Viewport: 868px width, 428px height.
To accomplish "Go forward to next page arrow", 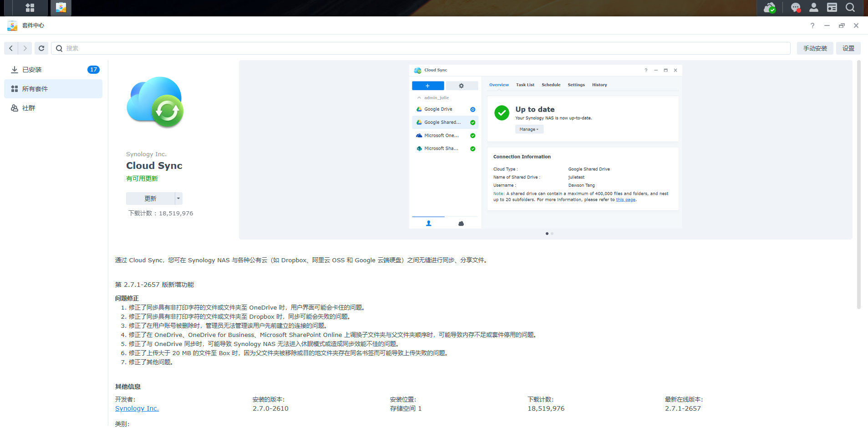I will pyautogui.click(x=25, y=48).
